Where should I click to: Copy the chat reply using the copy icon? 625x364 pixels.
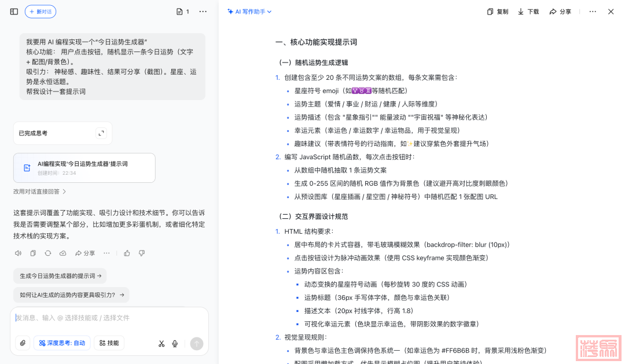(33, 253)
